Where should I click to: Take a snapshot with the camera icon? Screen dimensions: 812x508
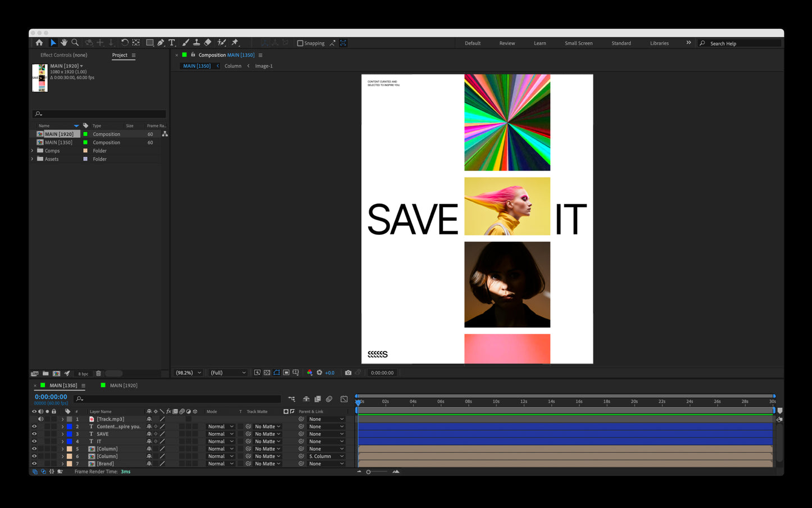pyautogui.click(x=348, y=373)
